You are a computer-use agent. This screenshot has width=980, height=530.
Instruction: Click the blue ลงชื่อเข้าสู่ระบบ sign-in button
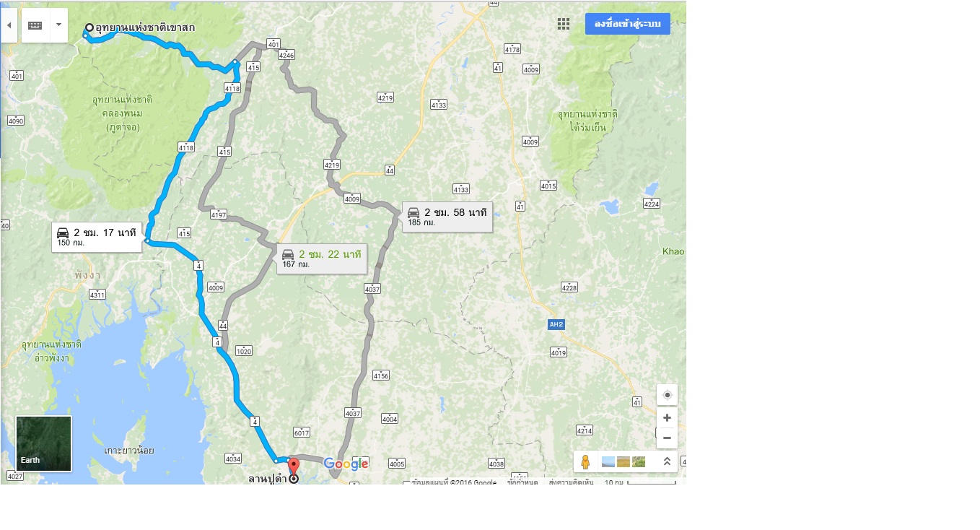click(x=628, y=24)
